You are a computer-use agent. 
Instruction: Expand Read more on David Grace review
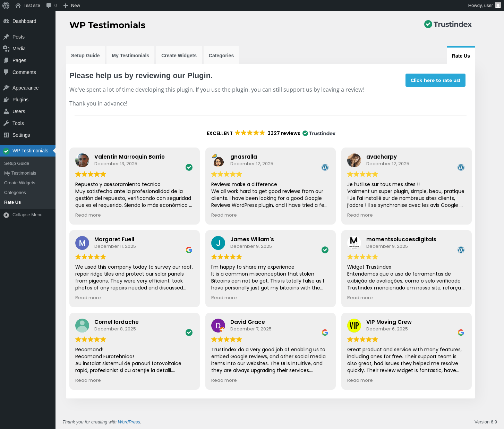224,380
